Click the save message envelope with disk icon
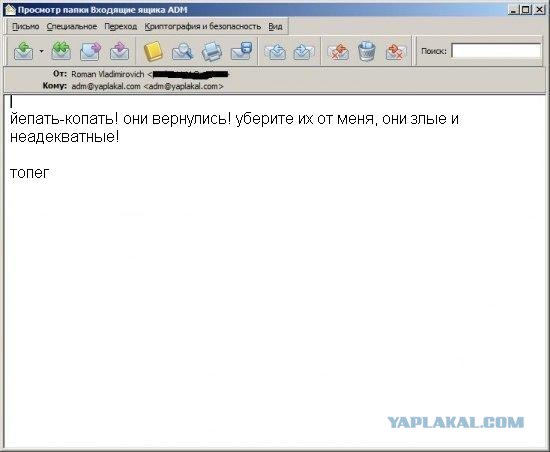This screenshot has height=452, width=550. click(x=241, y=51)
